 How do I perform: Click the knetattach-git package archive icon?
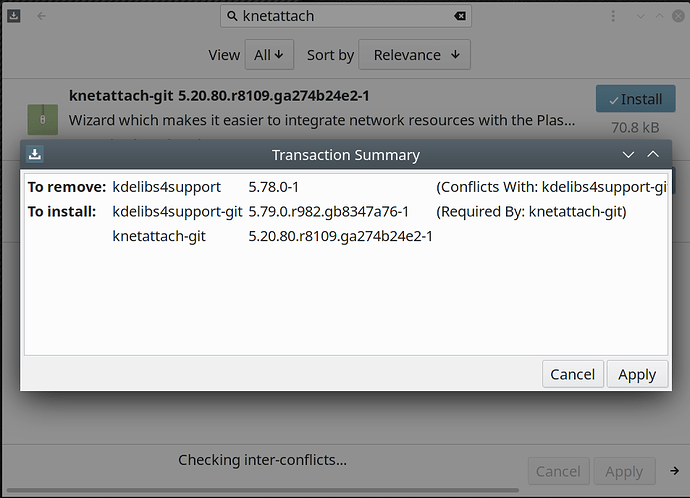[43, 119]
